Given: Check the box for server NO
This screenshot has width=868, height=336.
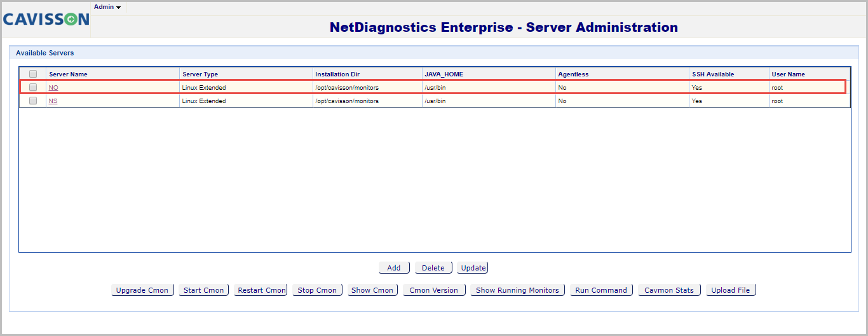Looking at the screenshot, I should tap(33, 87).
